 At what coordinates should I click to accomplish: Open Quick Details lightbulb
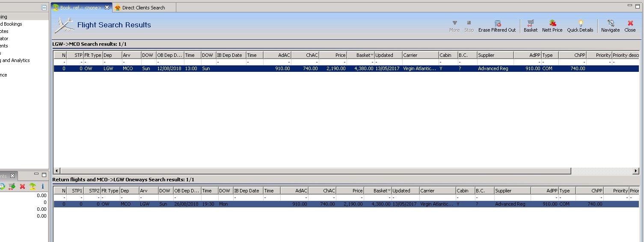pos(580,26)
